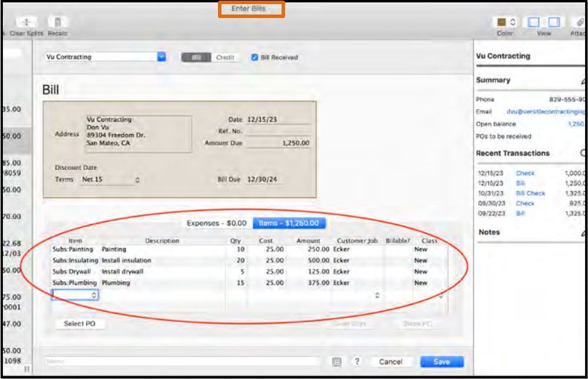588x379 pixels.
Task: Switch to the Expenses - $0.00 tab
Action: [217, 223]
